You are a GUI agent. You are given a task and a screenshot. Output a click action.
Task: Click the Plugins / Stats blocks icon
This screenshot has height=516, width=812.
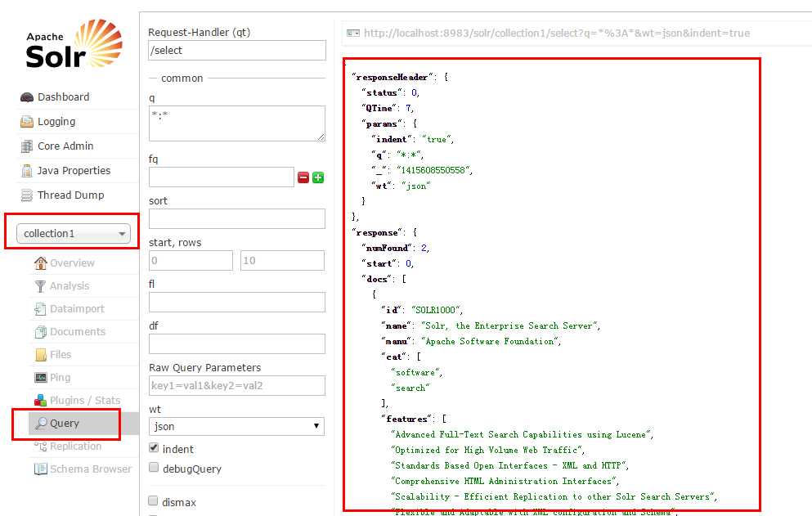coord(40,400)
